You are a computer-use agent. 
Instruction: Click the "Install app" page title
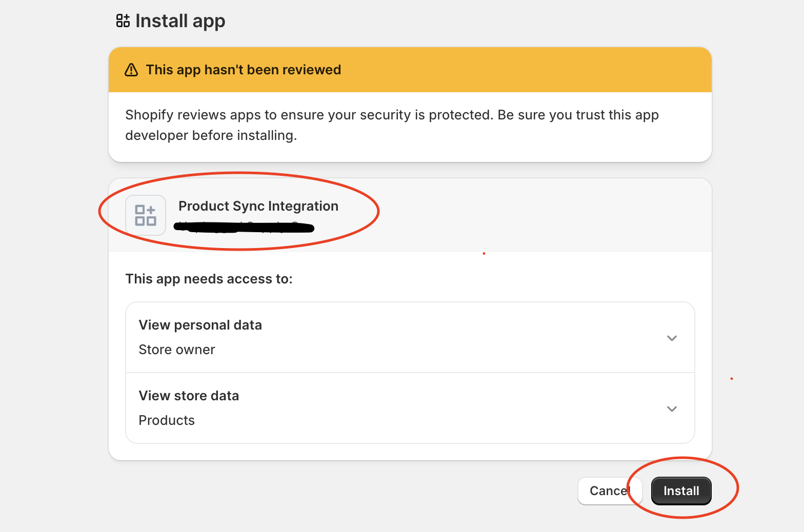[x=180, y=21]
